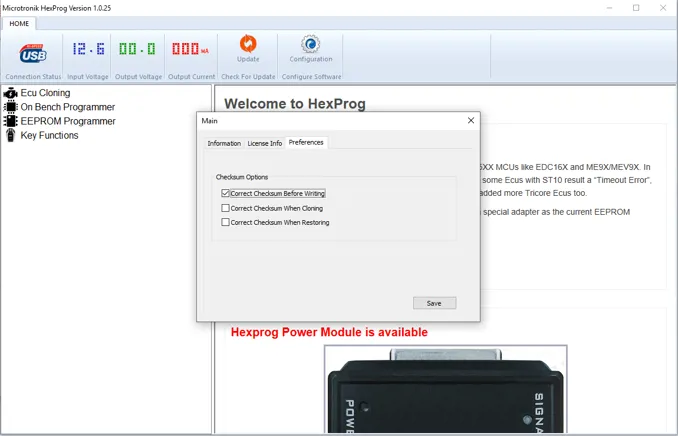This screenshot has width=678, height=436.
Task: Save the preferences
Action: pos(434,303)
